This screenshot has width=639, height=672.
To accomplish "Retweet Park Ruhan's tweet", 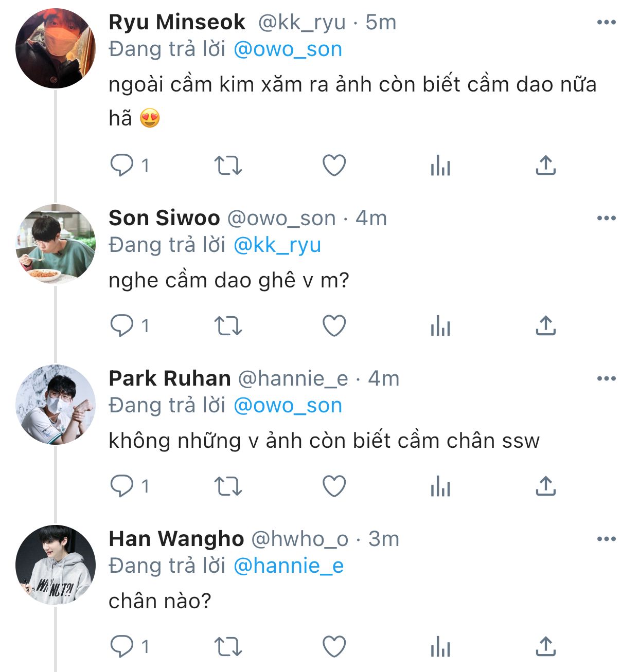I will (227, 486).
